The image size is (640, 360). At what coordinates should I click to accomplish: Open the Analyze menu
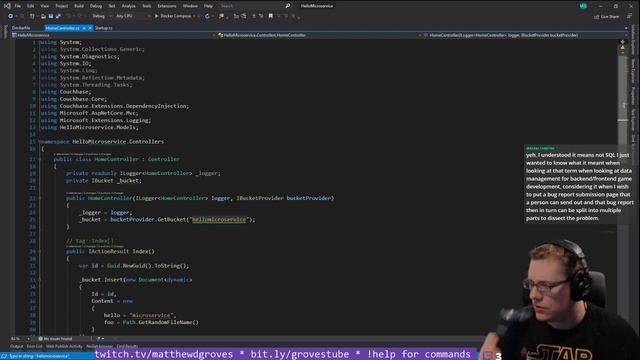coord(129,6)
